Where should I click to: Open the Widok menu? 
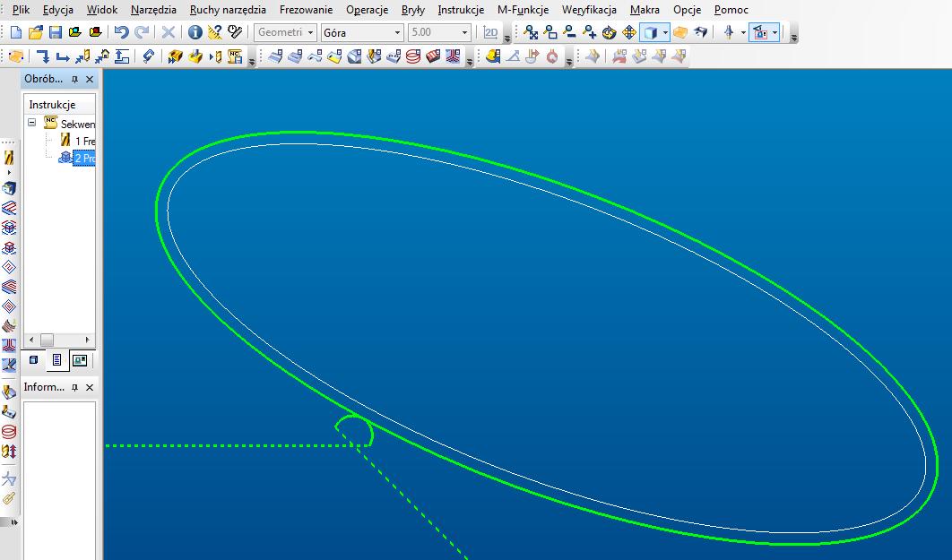102,10
